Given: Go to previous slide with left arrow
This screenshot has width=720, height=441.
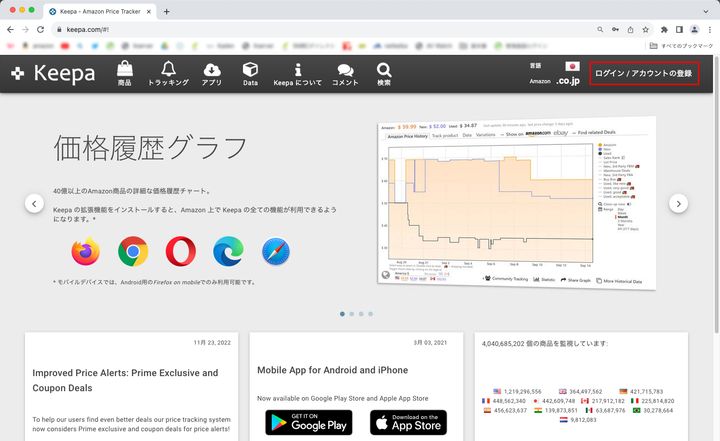Looking at the screenshot, I should coord(34,204).
